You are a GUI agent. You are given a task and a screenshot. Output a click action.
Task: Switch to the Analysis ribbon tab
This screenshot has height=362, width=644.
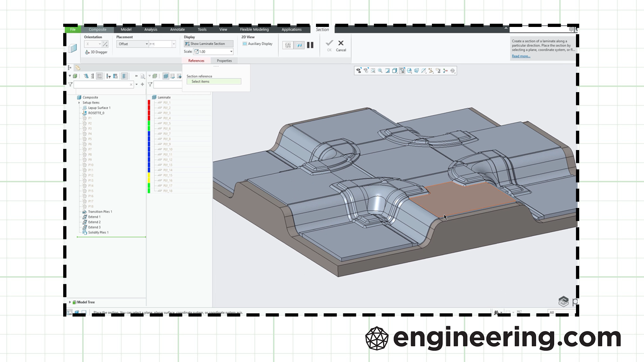(x=151, y=29)
